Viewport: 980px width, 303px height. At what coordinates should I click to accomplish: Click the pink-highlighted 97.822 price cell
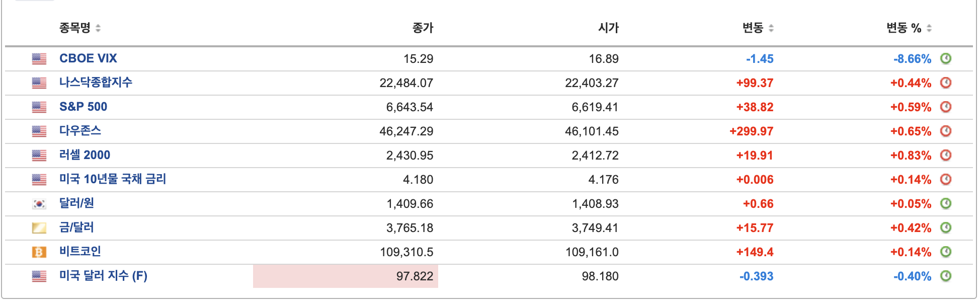(x=346, y=276)
